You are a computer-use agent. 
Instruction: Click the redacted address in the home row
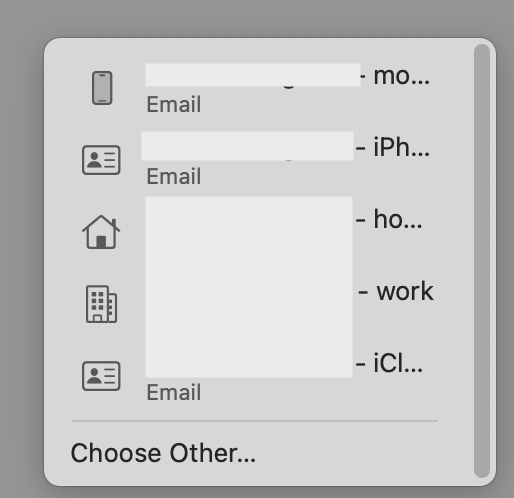coord(249,220)
